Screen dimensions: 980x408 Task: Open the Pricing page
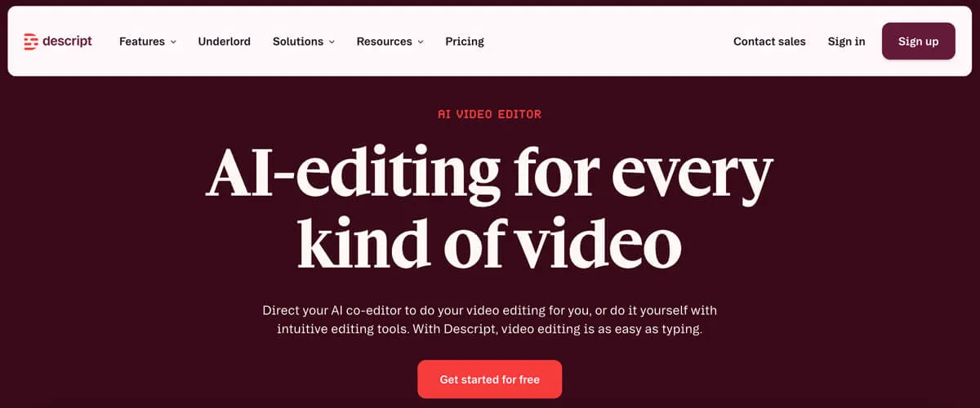click(464, 42)
